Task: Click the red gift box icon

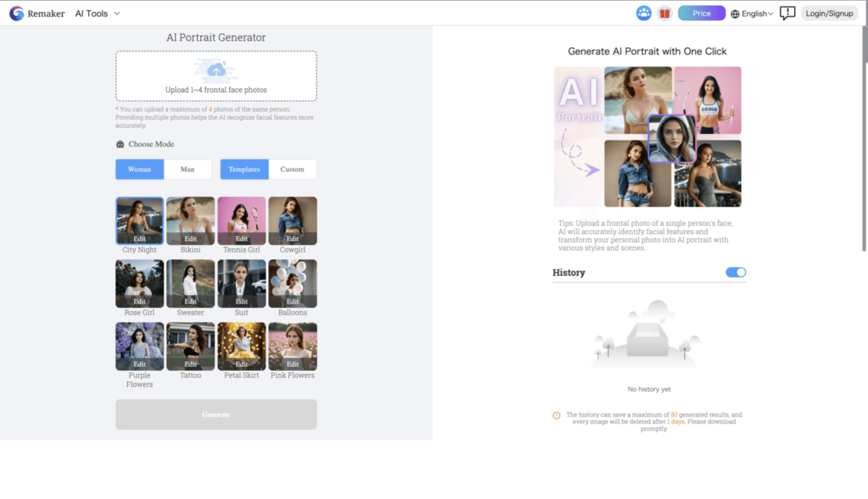Action: (x=664, y=14)
